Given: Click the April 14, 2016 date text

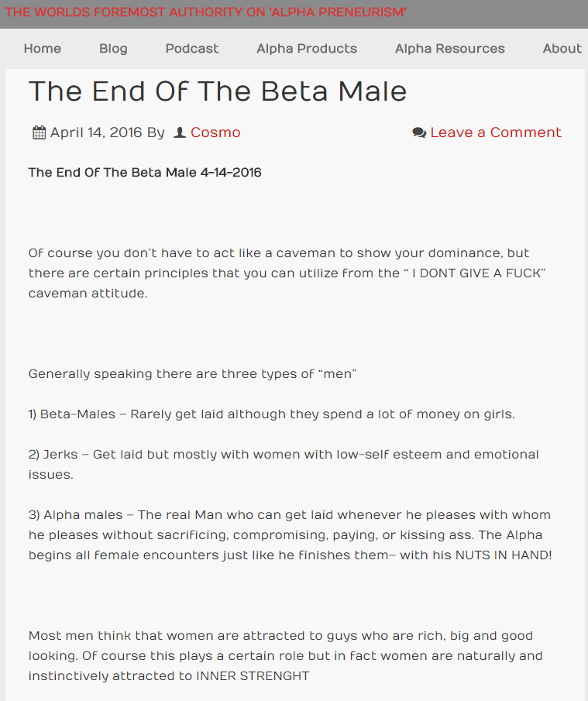Looking at the screenshot, I should (96, 132).
